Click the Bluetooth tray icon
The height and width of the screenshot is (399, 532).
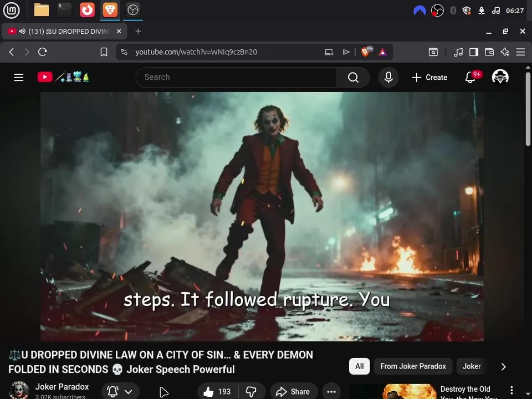pyautogui.click(x=453, y=11)
